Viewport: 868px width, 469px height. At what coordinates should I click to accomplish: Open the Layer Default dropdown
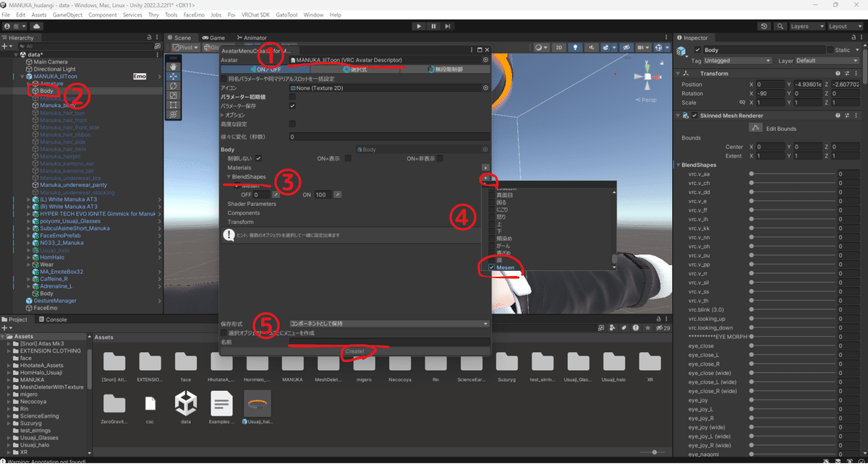(x=829, y=61)
